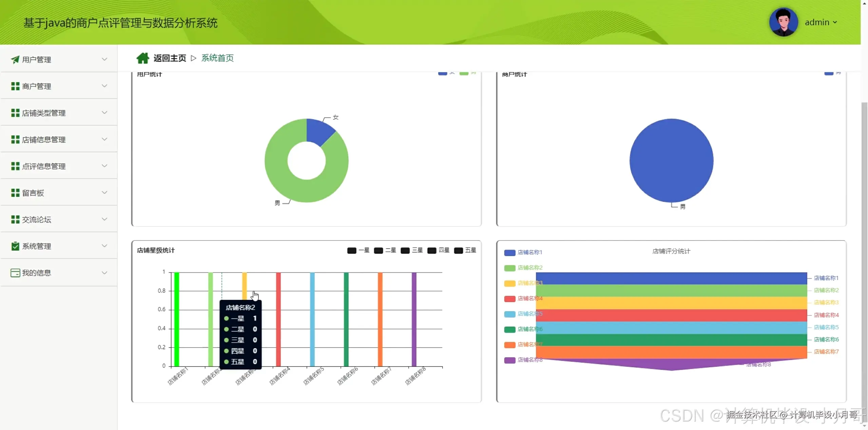Click the admin avatar picture
868x430 pixels.
click(x=783, y=22)
